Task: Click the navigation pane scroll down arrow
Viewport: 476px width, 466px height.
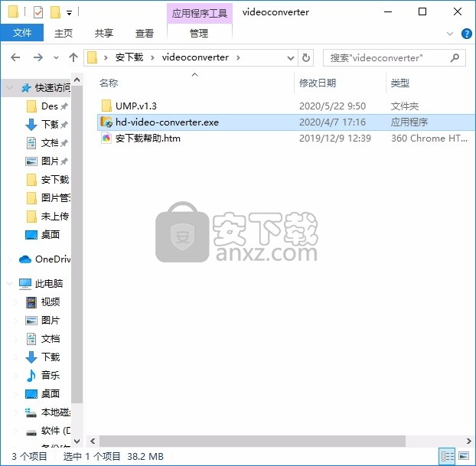Action: 77,441
